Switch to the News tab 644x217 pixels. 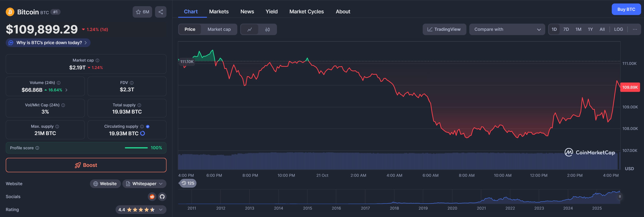tap(247, 11)
